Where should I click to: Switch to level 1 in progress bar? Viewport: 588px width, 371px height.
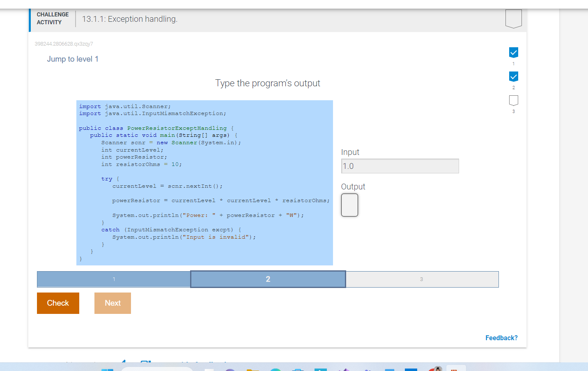coord(114,279)
